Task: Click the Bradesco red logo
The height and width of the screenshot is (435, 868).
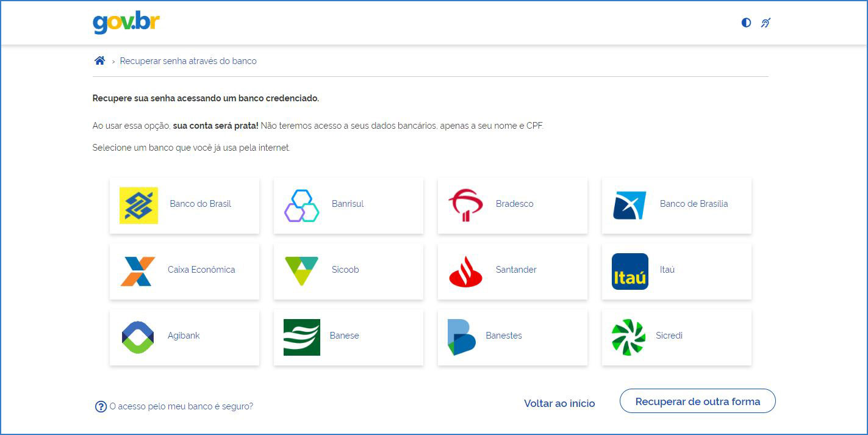Action: [x=465, y=205]
